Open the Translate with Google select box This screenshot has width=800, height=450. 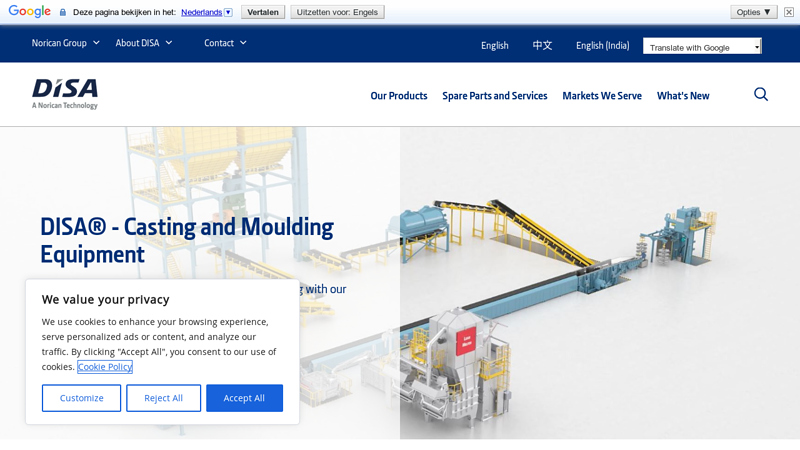[x=702, y=47]
